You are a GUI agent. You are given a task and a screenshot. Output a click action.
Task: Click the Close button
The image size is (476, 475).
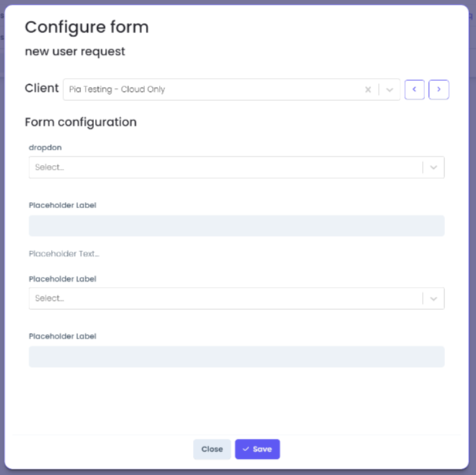pos(212,450)
